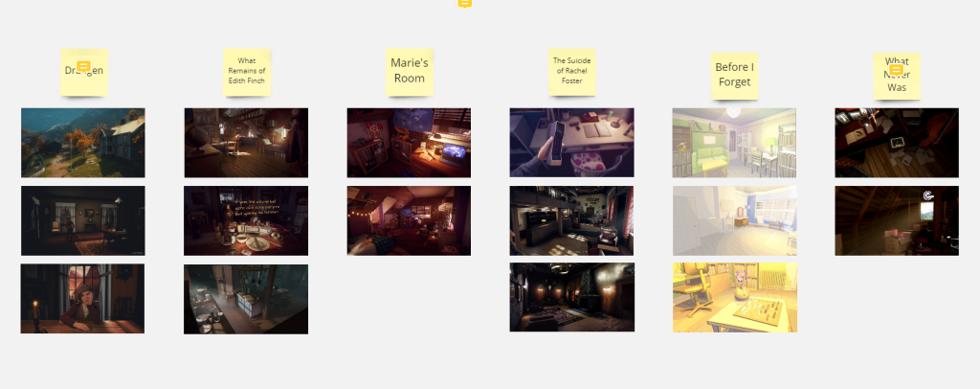Select Rachel Foster dark hallway with wall lamps image
The image size is (980, 389).
click(x=572, y=297)
